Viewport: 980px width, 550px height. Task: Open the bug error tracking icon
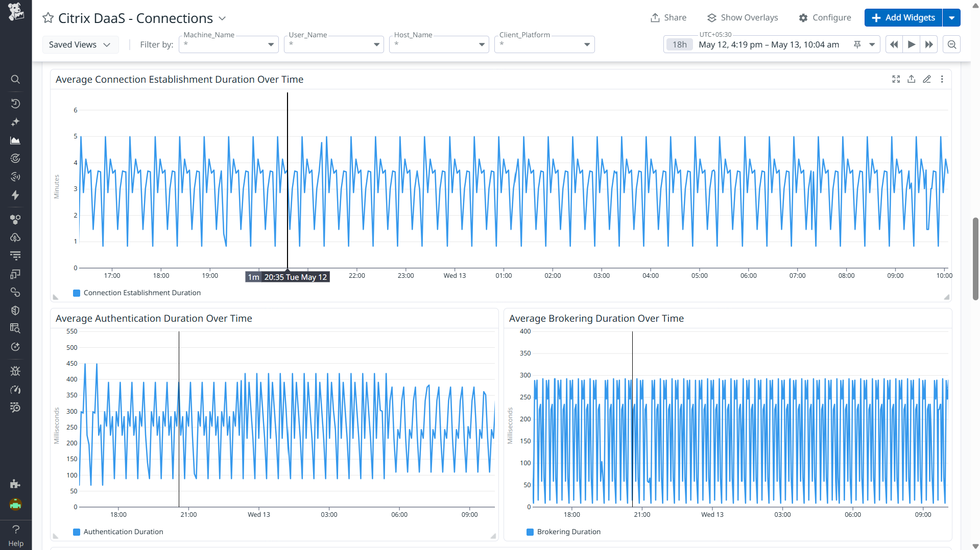[15, 371]
